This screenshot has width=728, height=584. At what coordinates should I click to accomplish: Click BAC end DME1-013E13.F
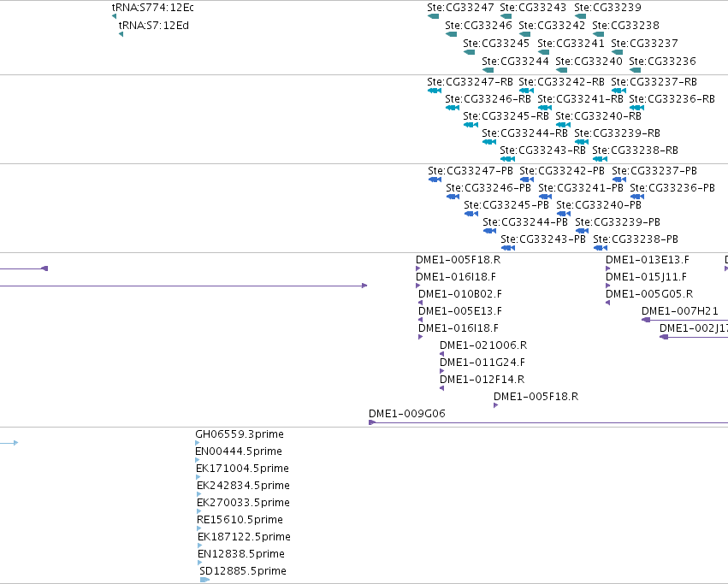pos(648,260)
